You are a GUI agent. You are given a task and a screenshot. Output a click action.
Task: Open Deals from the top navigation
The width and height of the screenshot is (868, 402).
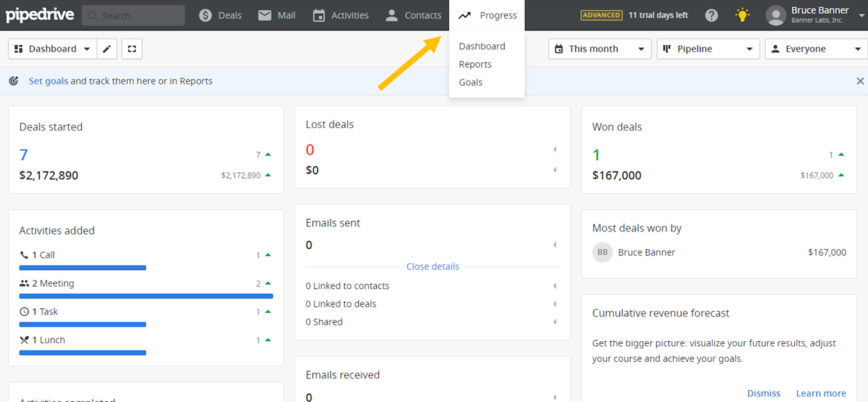tap(221, 16)
